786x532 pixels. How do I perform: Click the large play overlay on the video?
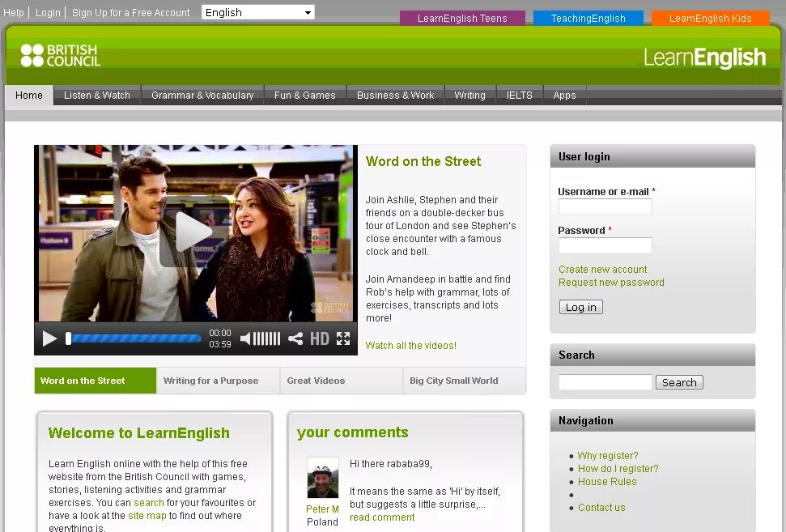pyautogui.click(x=193, y=232)
